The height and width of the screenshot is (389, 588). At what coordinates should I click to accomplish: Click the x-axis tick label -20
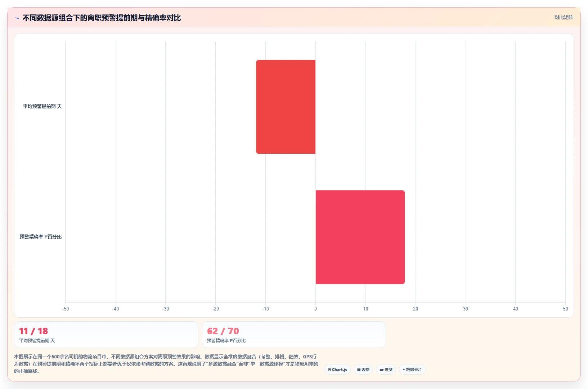(x=215, y=309)
